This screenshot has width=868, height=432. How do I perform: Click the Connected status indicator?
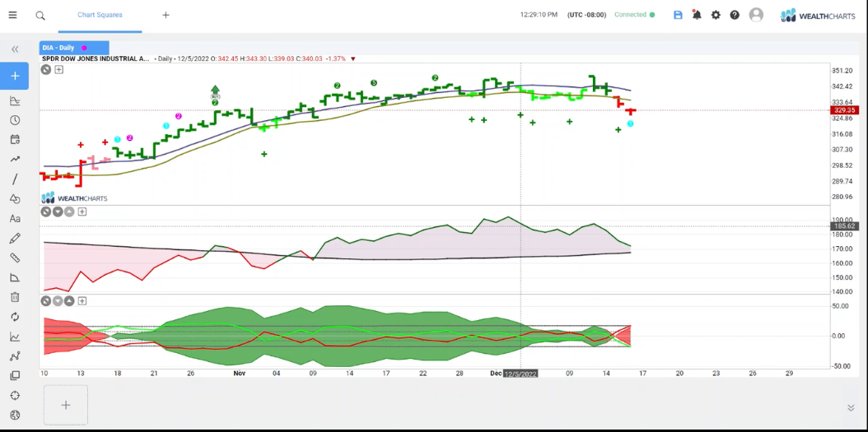pyautogui.click(x=634, y=15)
